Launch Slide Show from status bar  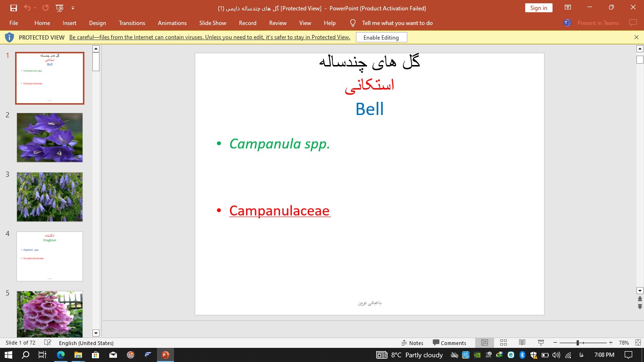pyautogui.click(x=541, y=343)
